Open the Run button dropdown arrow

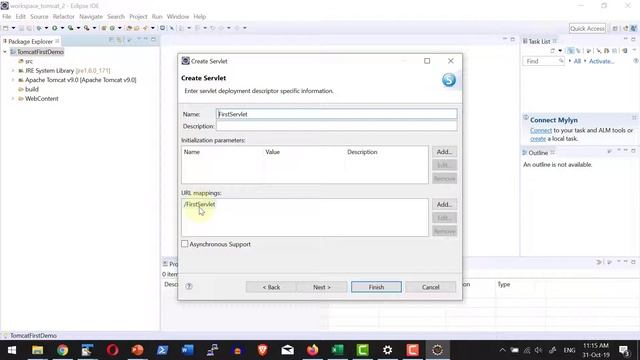[62, 28]
